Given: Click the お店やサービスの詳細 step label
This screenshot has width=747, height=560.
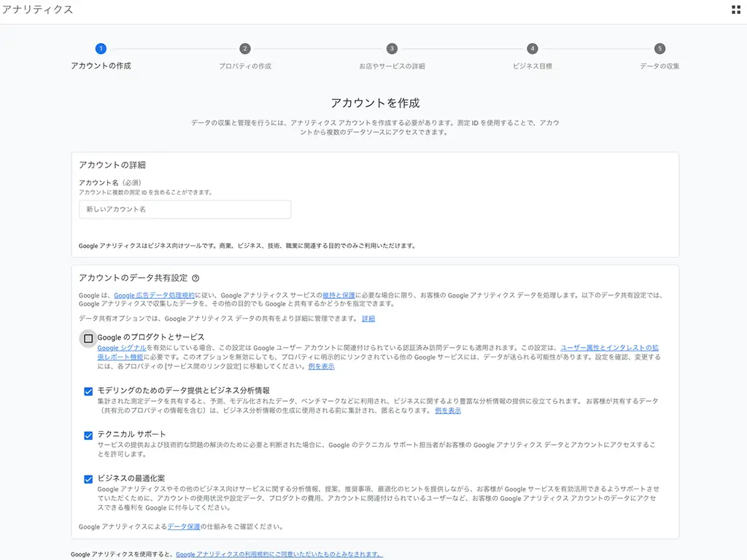Looking at the screenshot, I should [x=392, y=66].
